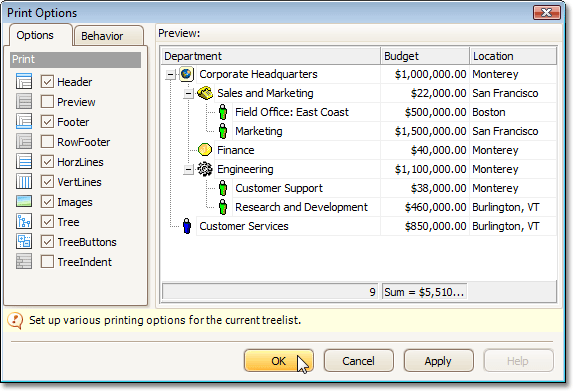Enable the RowFooter checkbox
573x391 pixels.
pos(47,141)
